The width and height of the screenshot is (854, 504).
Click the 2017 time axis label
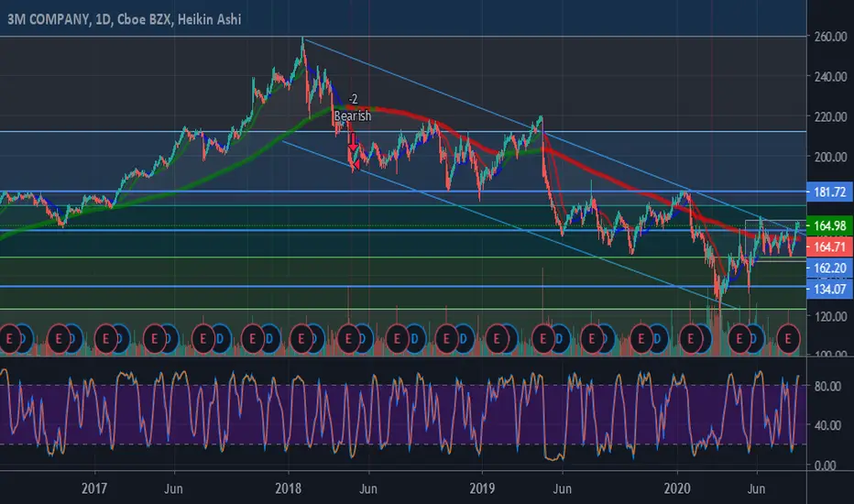tap(94, 488)
